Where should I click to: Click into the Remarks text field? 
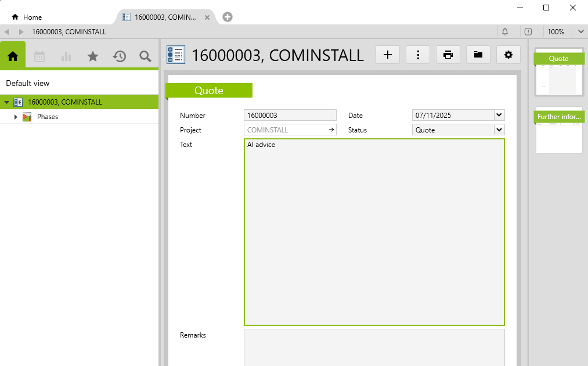pos(374,347)
